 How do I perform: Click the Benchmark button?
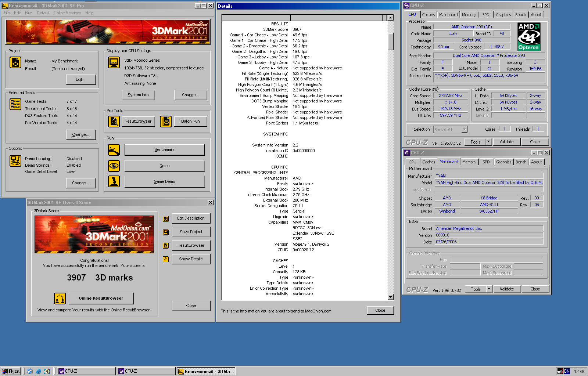coord(165,150)
